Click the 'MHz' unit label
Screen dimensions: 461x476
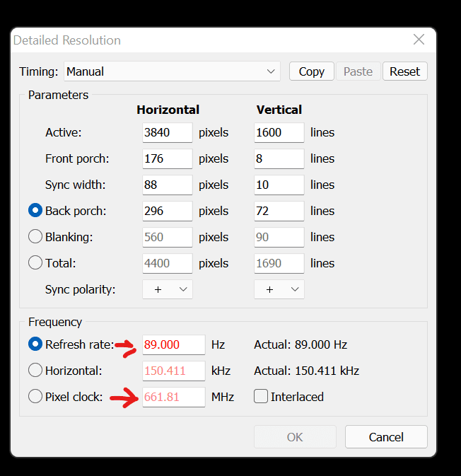[223, 397]
